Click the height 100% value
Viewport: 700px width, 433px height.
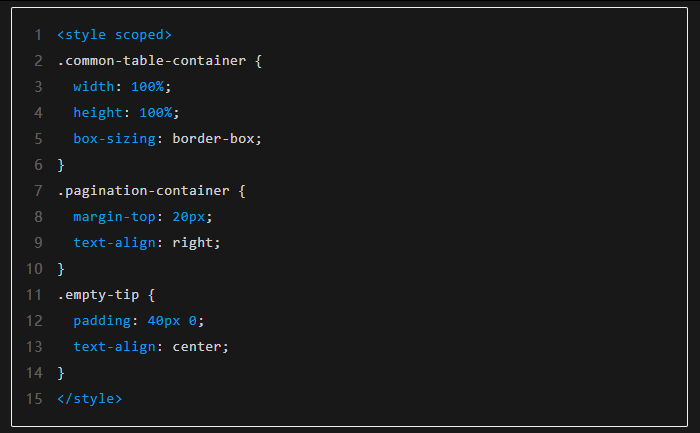155,113
